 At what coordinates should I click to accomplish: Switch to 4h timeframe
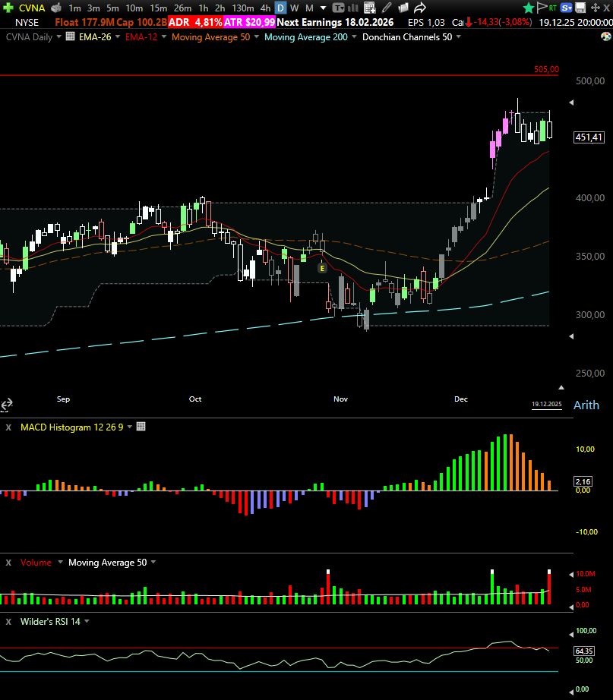click(265, 8)
